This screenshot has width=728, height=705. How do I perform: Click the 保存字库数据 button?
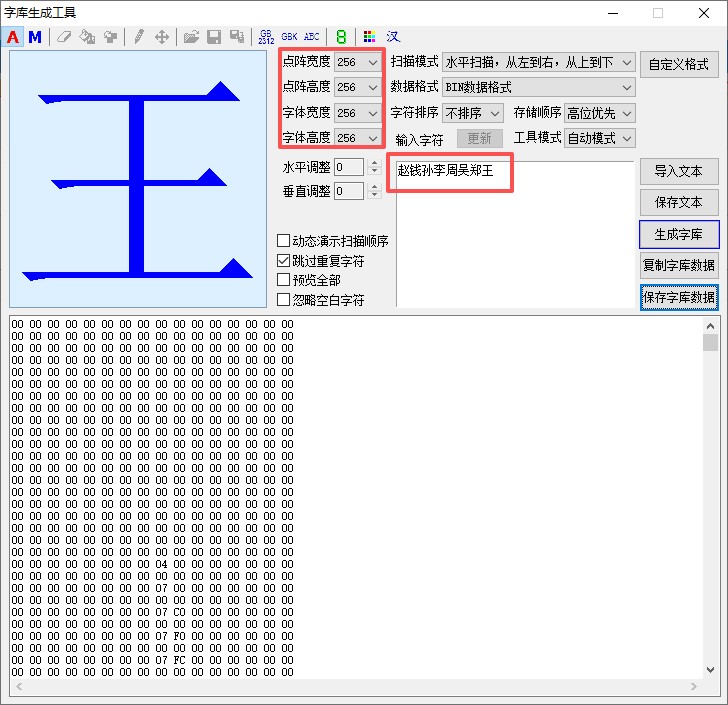point(679,297)
